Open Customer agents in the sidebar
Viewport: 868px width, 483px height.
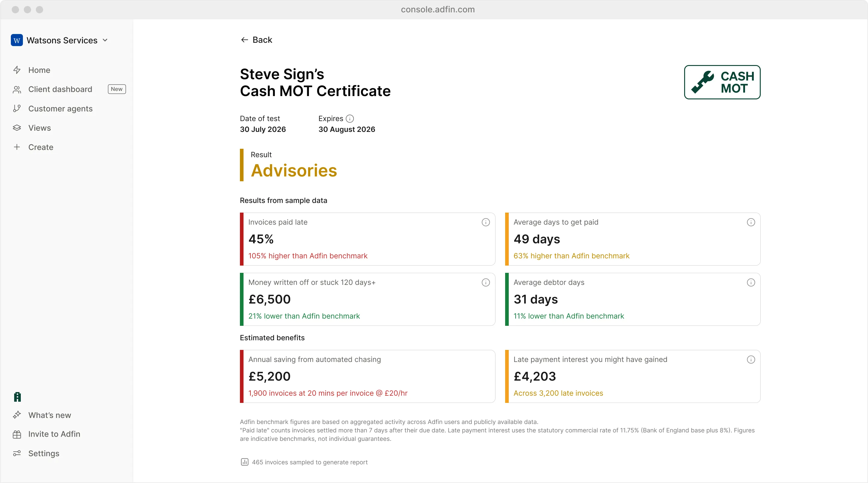[60, 108]
